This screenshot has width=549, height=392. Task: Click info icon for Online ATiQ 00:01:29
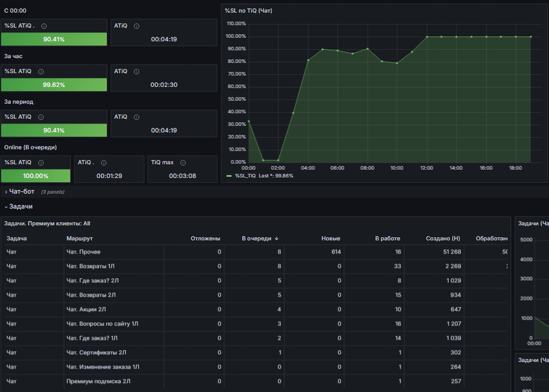104,162
